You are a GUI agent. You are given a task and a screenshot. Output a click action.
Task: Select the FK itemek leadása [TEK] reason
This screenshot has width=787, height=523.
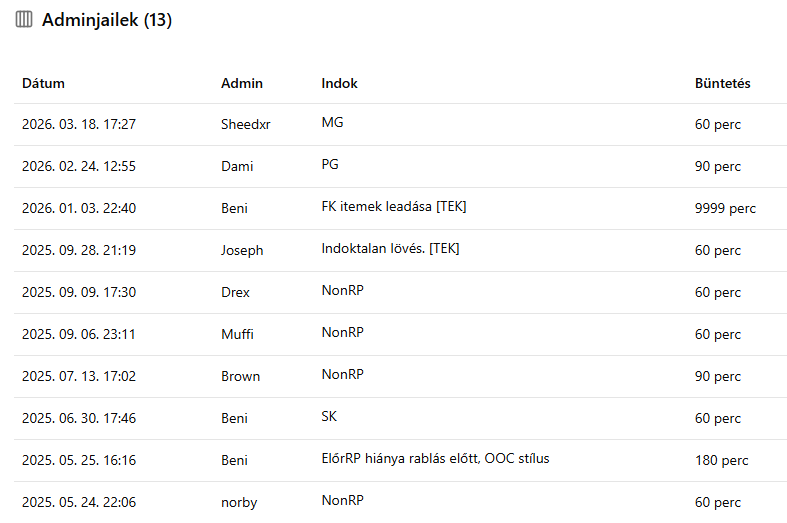pyautogui.click(x=394, y=206)
